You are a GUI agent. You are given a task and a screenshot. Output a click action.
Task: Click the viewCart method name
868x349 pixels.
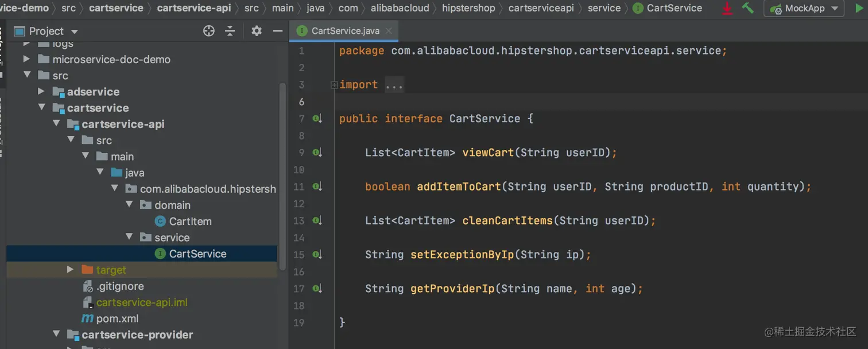click(488, 153)
